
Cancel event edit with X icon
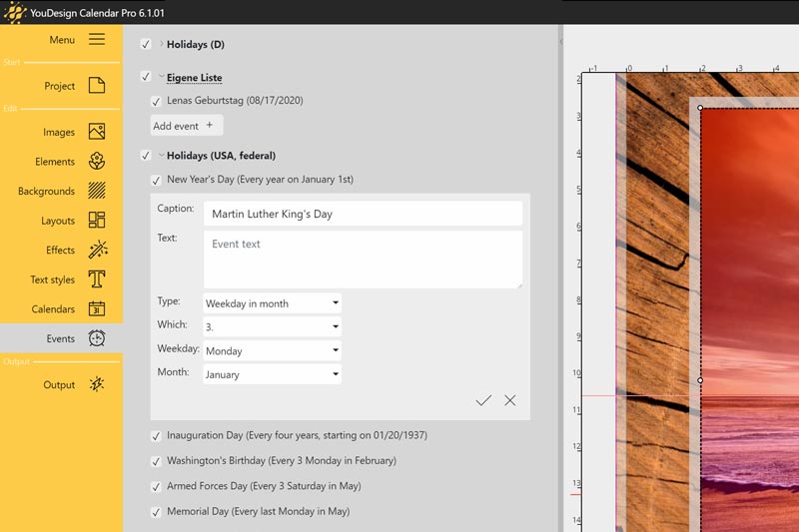(510, 400)
